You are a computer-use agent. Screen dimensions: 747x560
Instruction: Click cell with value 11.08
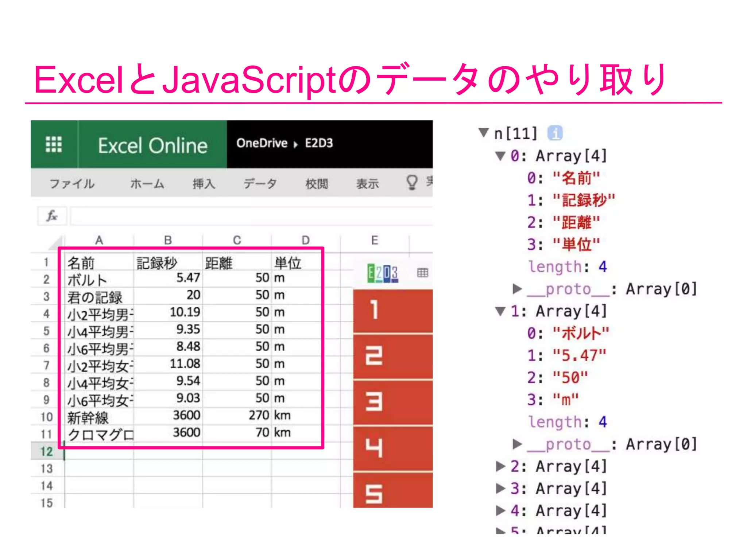click(x=168, y=364)
